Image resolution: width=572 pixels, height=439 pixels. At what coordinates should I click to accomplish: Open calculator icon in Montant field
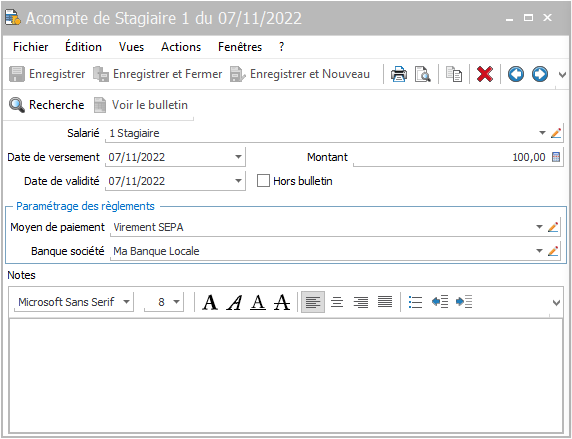556,157
